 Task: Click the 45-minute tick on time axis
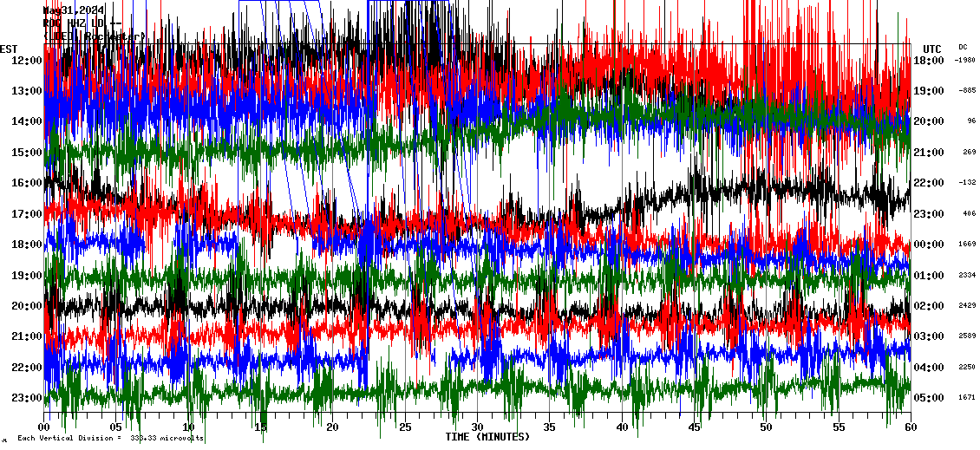tap(694, 427)
